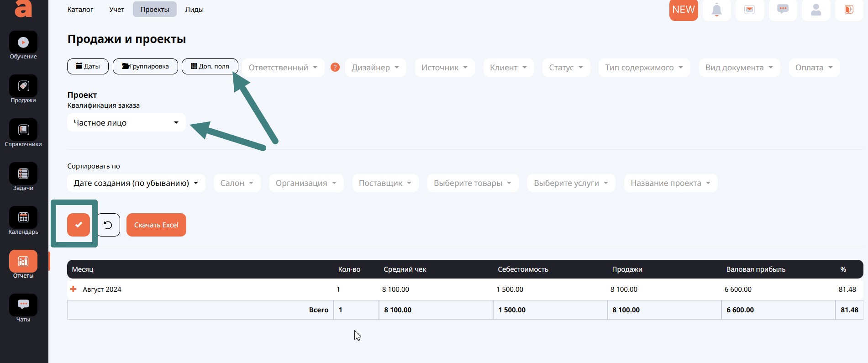Switch to the Каталог tab
The height and width of the screenshot is (363, 868).
click(x=80, y=10)
